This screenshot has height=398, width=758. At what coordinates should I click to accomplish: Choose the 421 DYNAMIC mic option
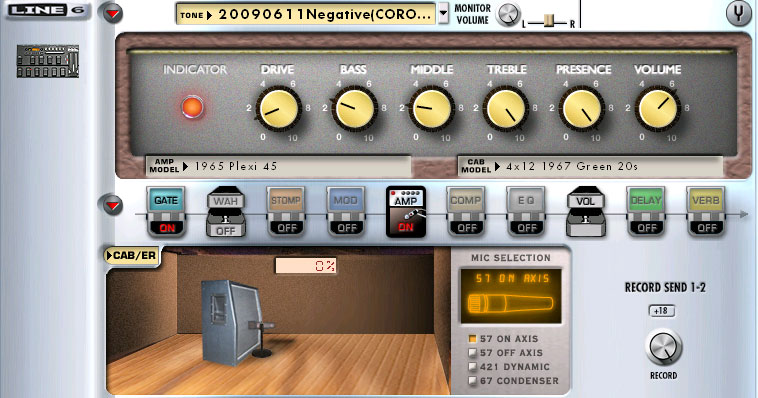click(x=509, y=367)
